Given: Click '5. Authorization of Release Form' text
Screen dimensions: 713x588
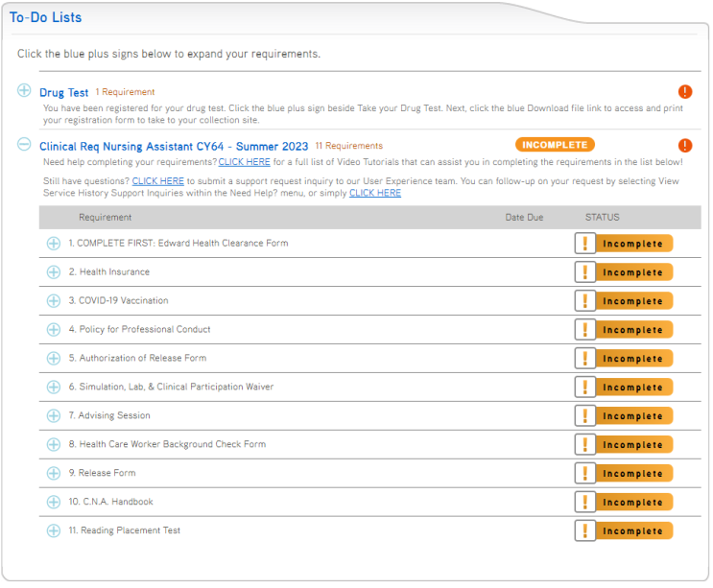Looking at the screenshot, I should [x=137, y=358].
